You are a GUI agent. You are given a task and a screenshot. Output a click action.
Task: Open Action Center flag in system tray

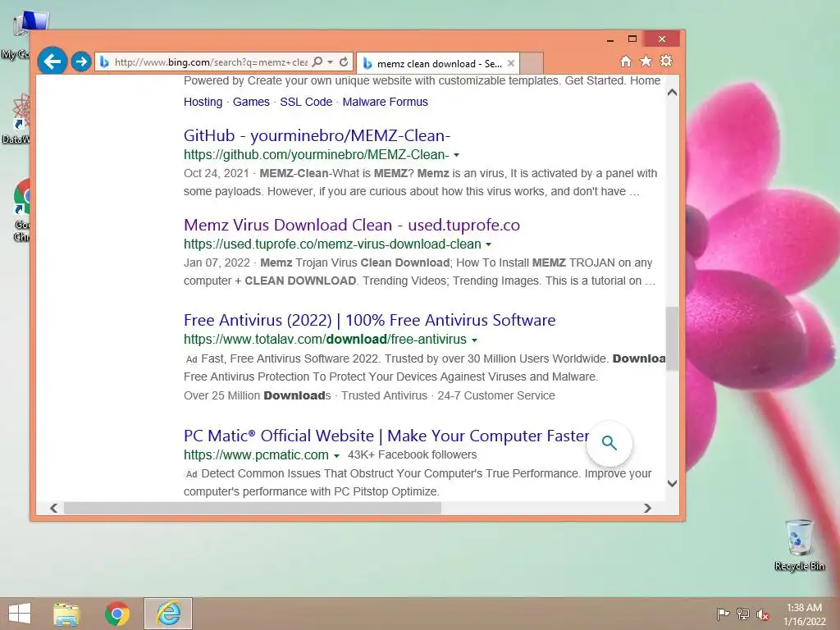[x=723, y=614]
